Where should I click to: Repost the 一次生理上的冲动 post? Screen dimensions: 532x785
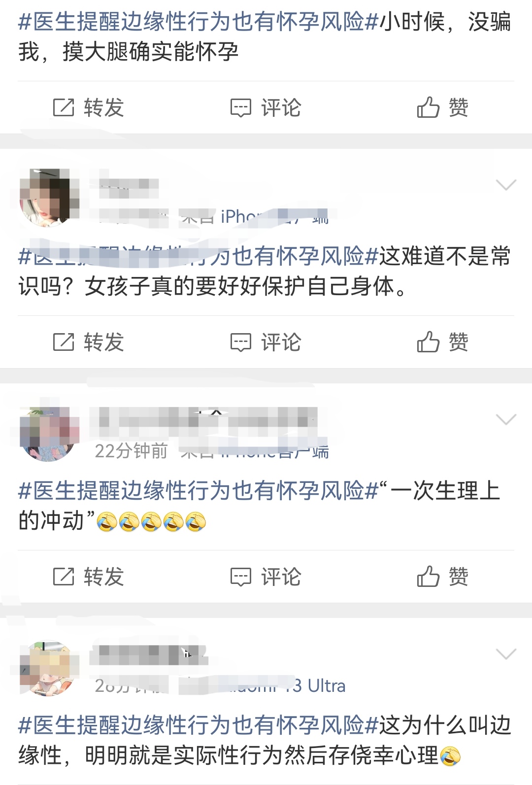click(x=88, y=577)
